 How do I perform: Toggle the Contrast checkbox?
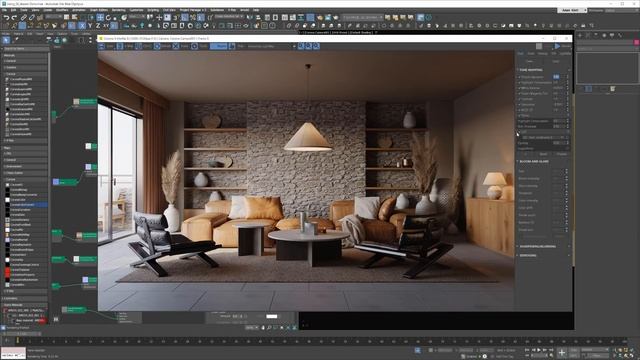519,99
